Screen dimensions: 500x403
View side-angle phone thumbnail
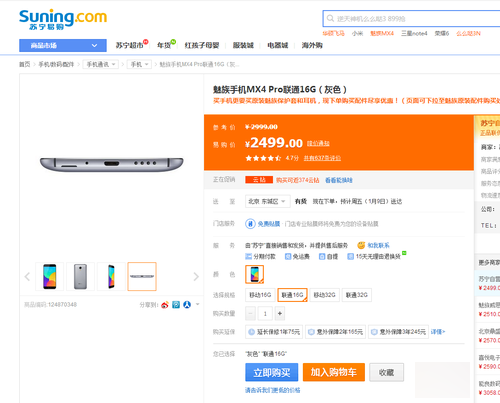coord(111,276)
